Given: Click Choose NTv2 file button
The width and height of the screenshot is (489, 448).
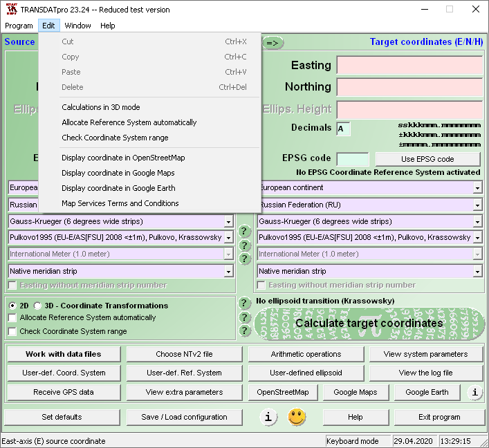Looking at the screenshot, I should [184, 354].
